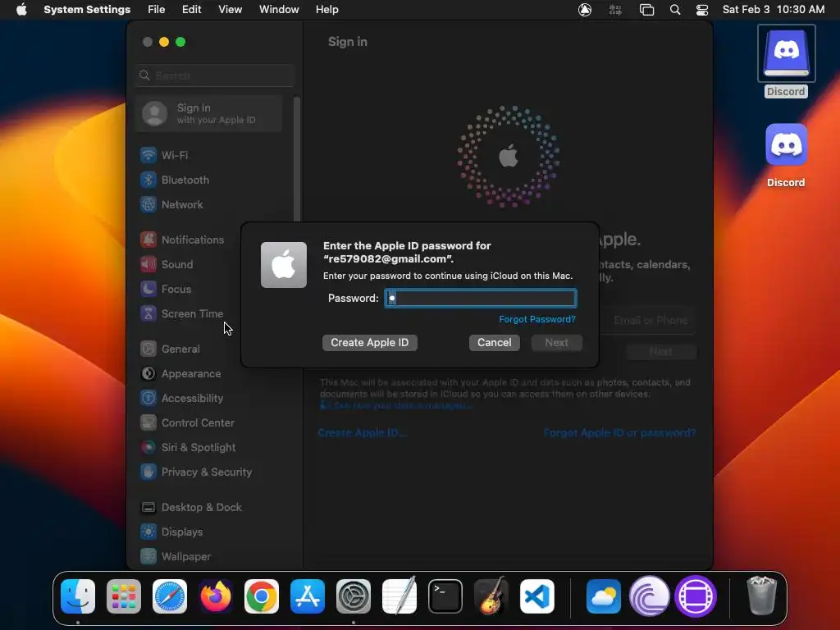Open the View menu
Image resolution: width=840 pixels, height=630 pixels.
point(231,10)
